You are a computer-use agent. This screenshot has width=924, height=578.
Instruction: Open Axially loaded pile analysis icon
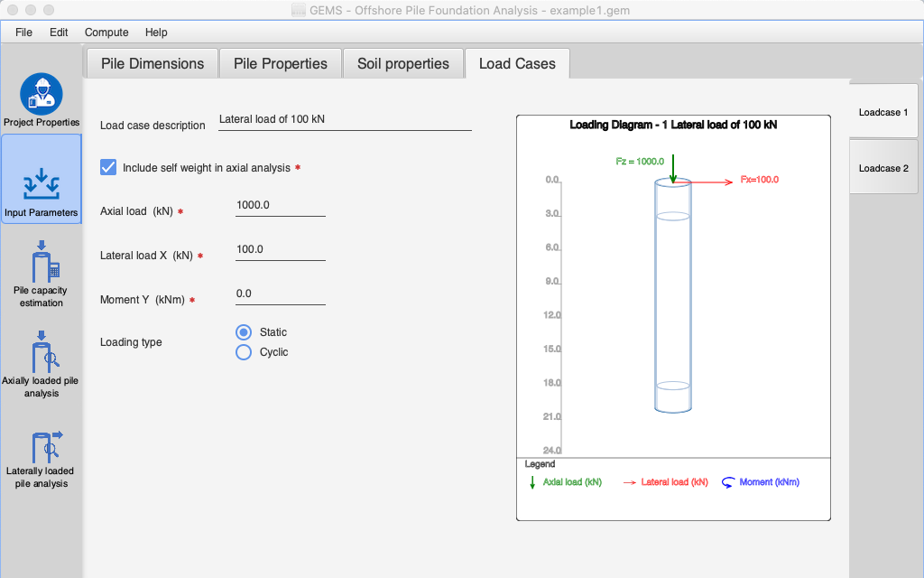[42, 352]
